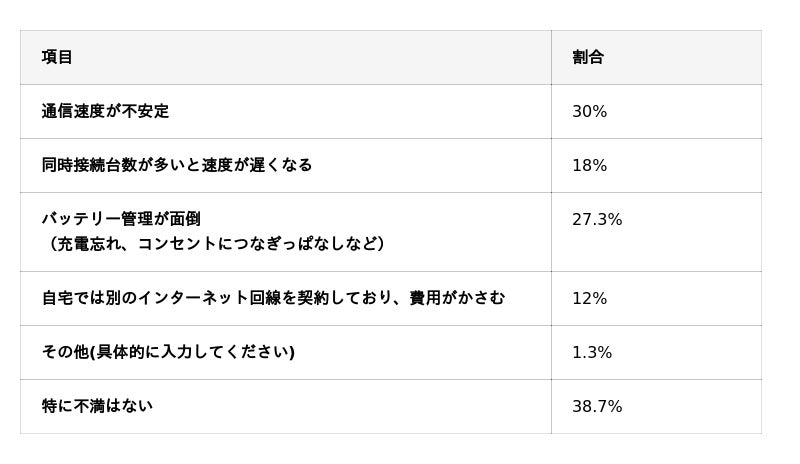Click the 1.3% value cell
Viewport: 800px width, 464px height.
[592, 352]
